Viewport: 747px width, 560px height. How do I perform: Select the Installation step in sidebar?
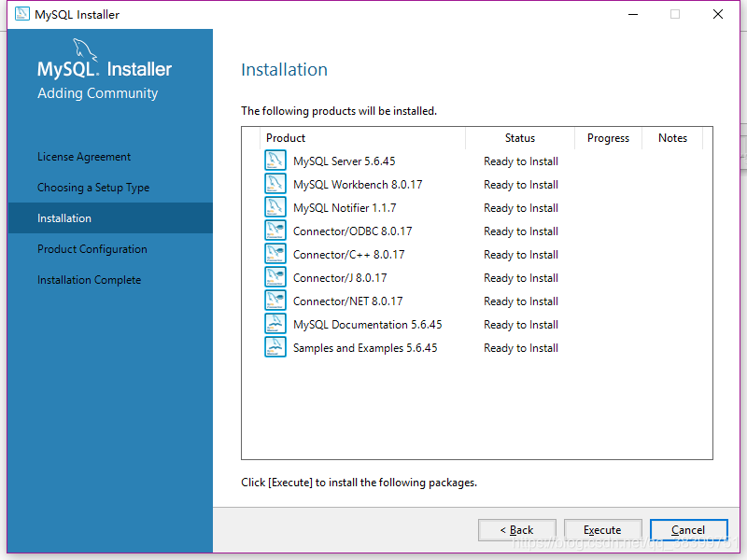pos(110,218)
